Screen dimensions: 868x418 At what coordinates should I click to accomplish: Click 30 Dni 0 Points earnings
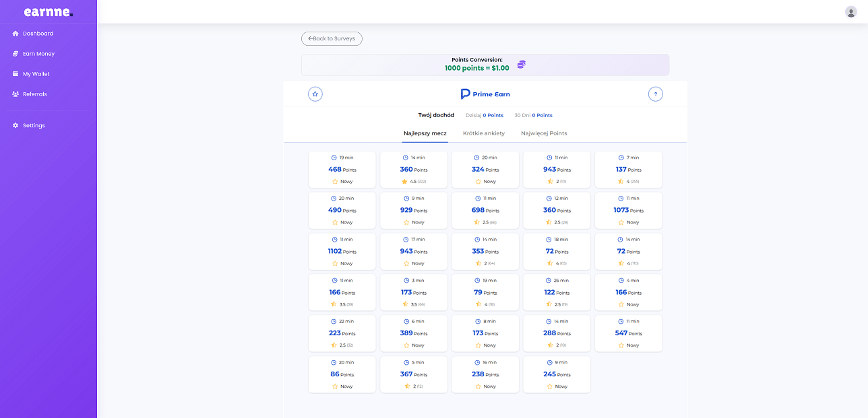point(533,115)
